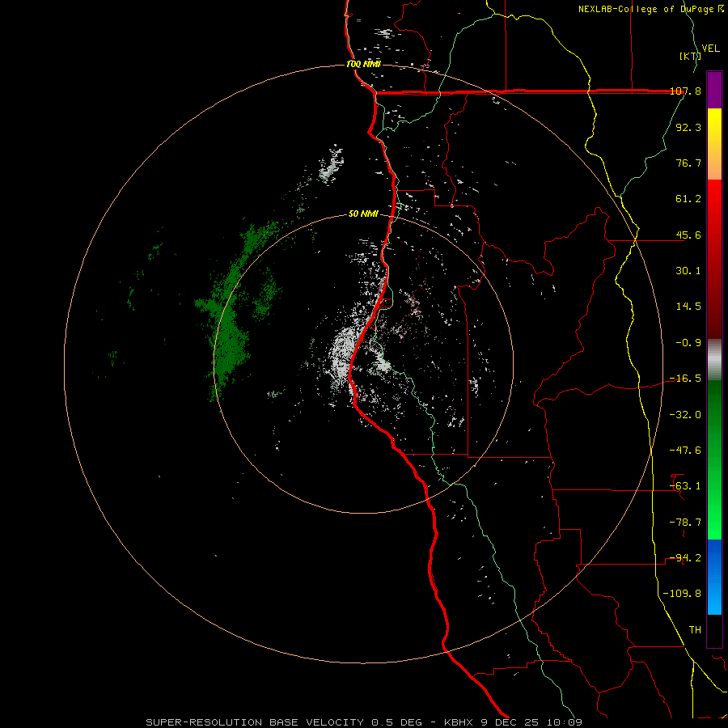Click the 14.5 velocity scale value

tap(688, 307)
